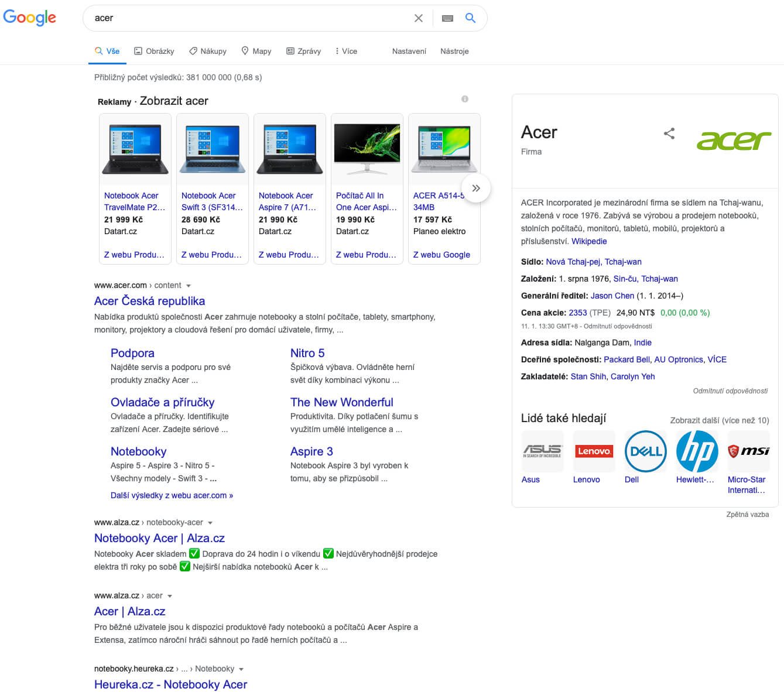Click the ads info icon
Screen dimensions: 784x692
tap(465, 99)
